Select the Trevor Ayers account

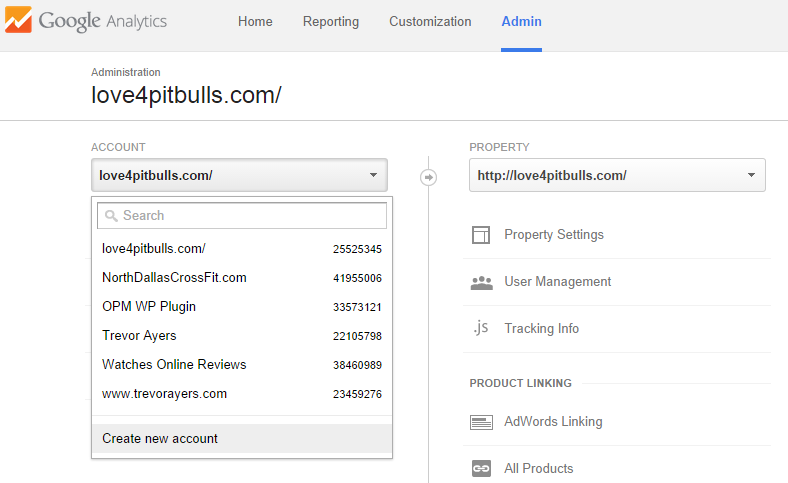(242, 336)
